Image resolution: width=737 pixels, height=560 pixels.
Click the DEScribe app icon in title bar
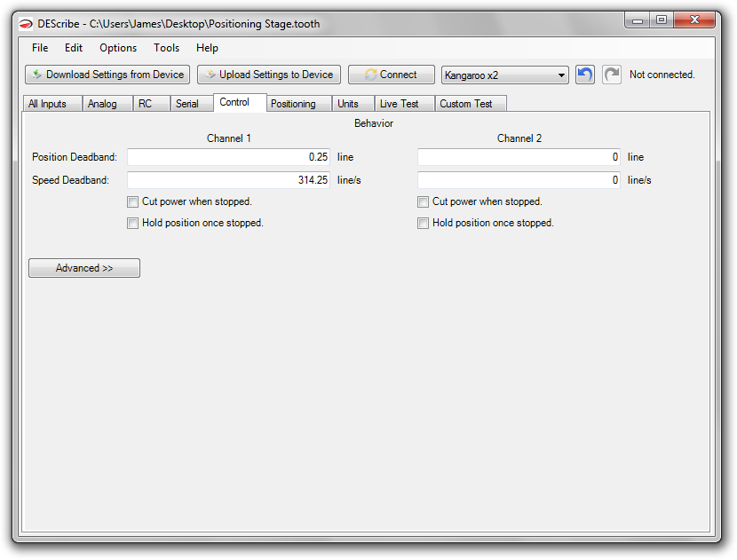pyautogui.click(x=26, y=24)
